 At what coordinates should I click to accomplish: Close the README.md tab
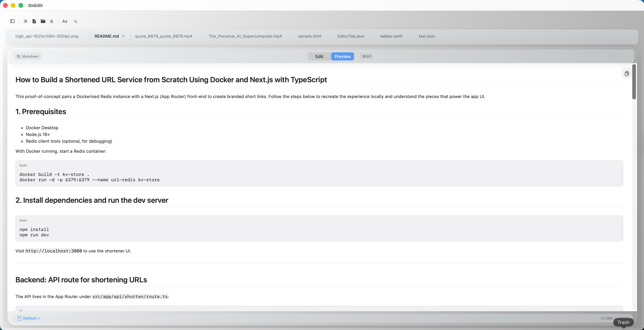[x=123, y=36]
